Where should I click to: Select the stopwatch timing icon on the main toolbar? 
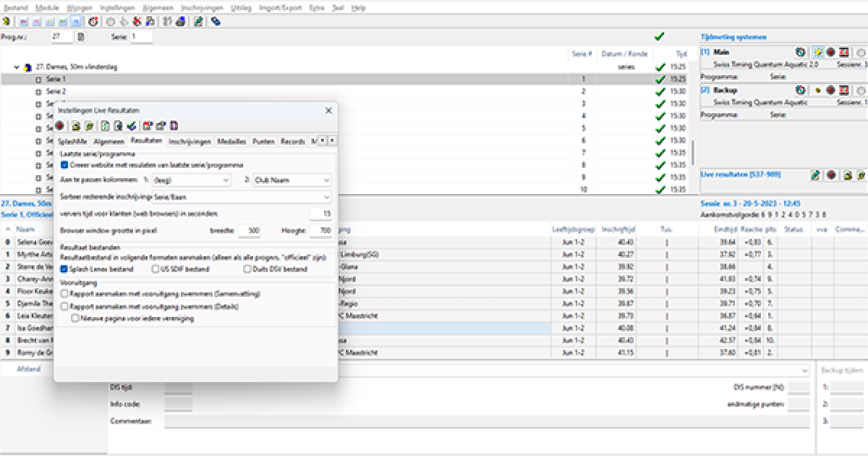93,22
